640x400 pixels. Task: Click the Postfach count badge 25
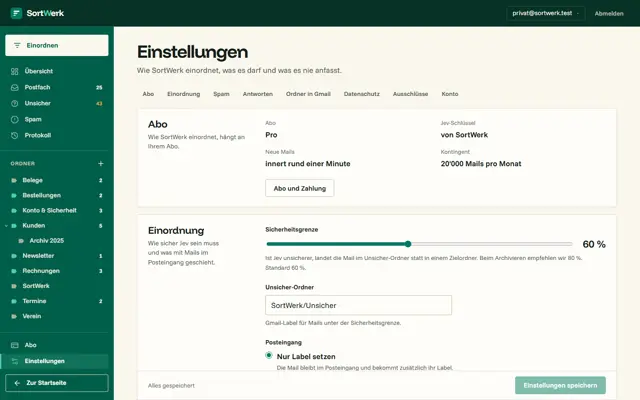[99, 88]
